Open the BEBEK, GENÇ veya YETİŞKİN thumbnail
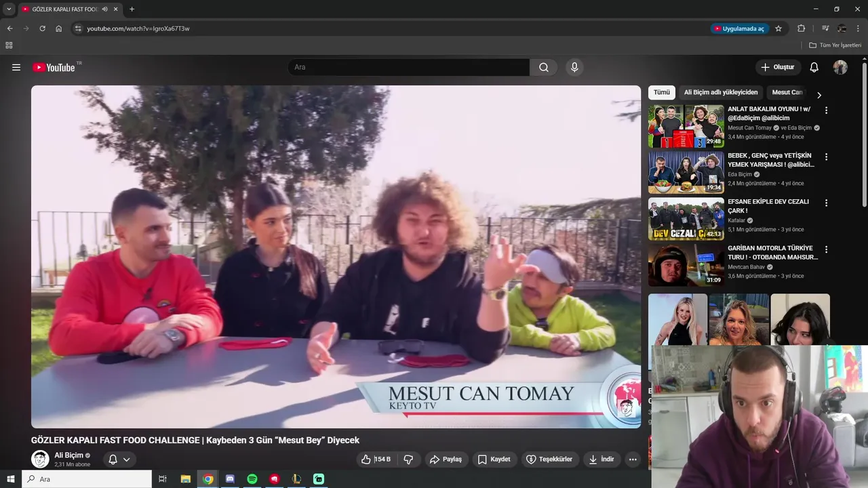The width and height of the screenshot is (868, 488). [686, 172]
